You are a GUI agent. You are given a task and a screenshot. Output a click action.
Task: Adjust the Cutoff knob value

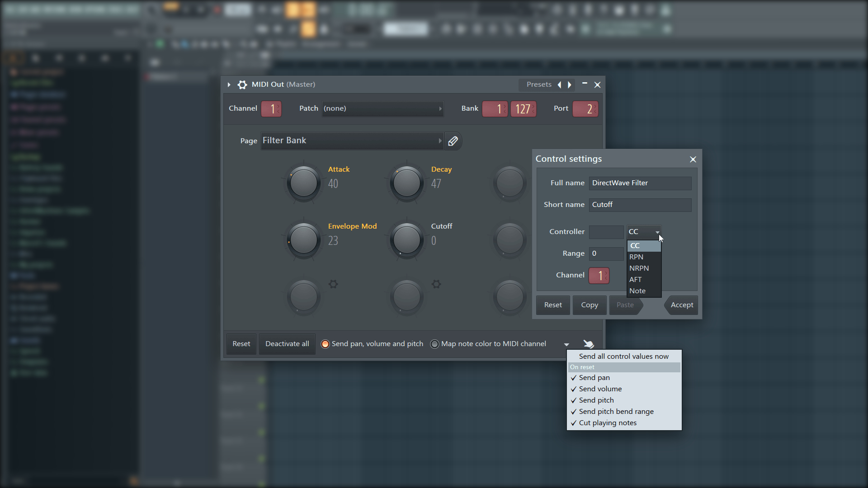click(406, 239)
